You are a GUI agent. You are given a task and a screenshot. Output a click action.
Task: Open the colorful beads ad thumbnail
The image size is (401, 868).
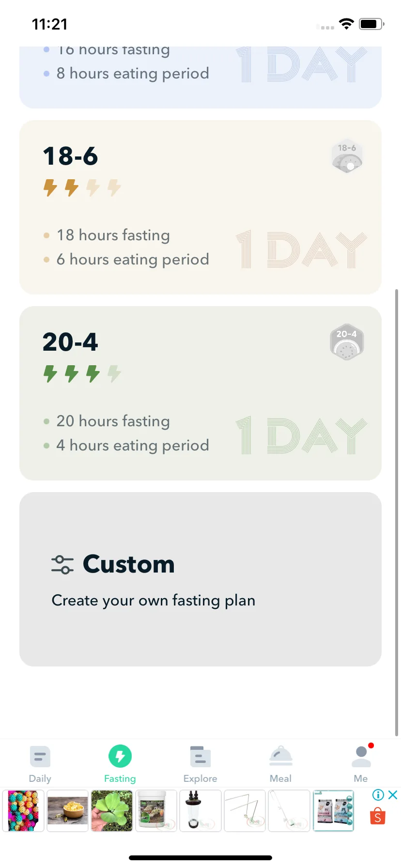[x=23, y=811]
